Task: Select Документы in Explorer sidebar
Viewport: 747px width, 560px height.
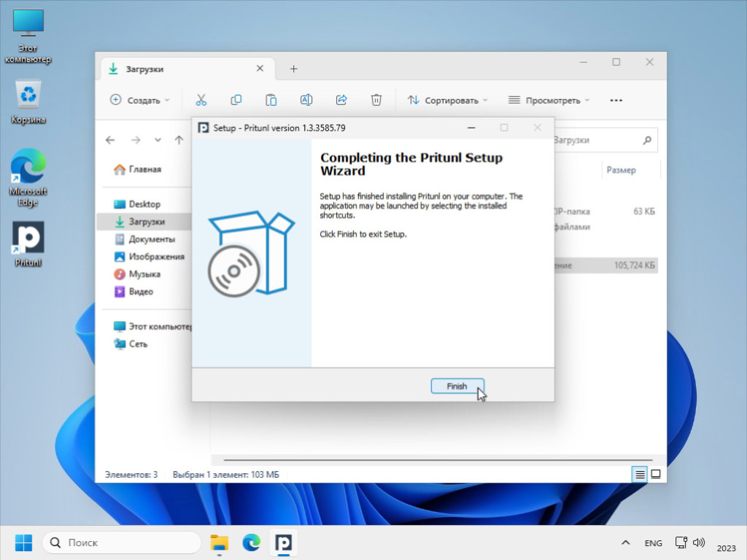Action: [145, 239]
